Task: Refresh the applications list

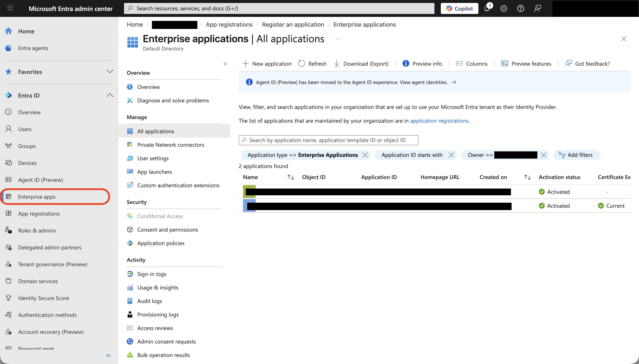Action: click(312, 64)
